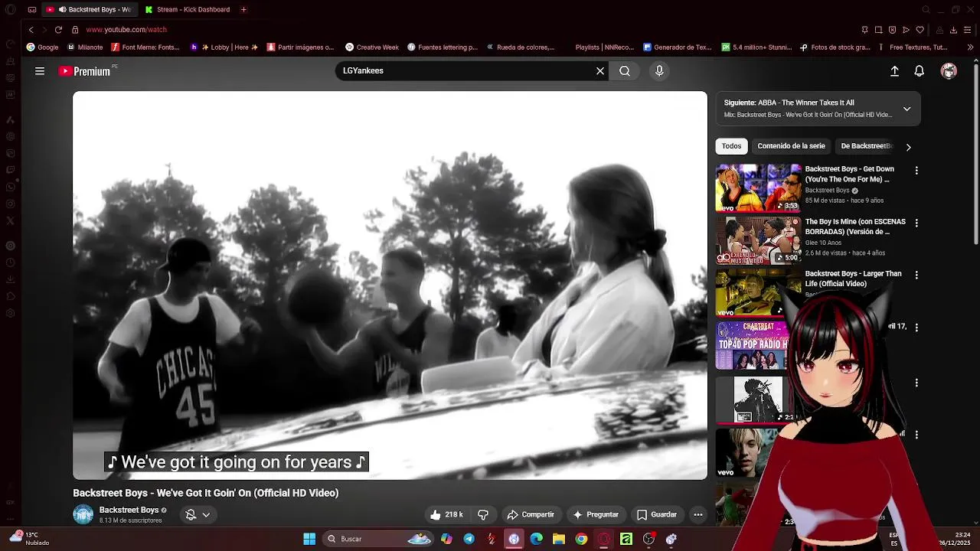This screenshot has width=980, height=551.
Task: Open Get Down video thumbnail
Action: [758, 187]
